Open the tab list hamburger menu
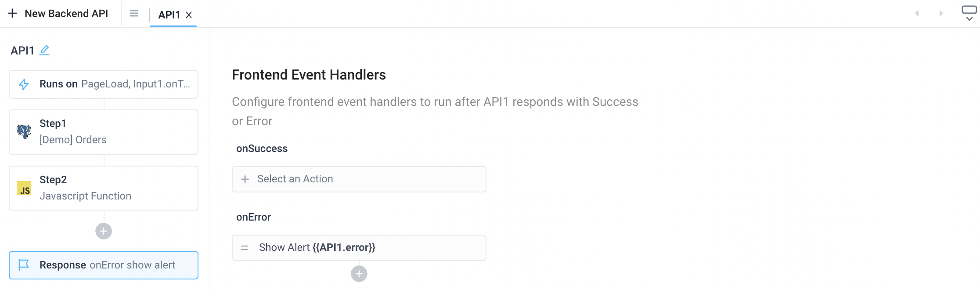Viewport: 980px width, 290px height. (x=133, y=14)
